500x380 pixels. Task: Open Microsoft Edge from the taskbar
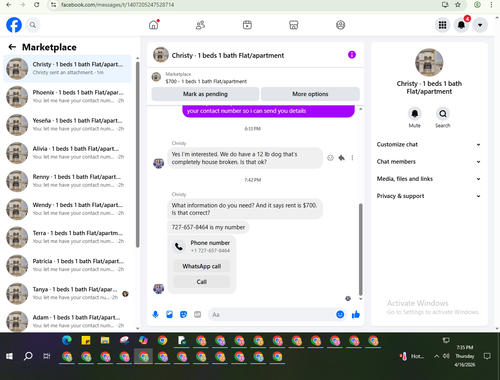point(67,340)
